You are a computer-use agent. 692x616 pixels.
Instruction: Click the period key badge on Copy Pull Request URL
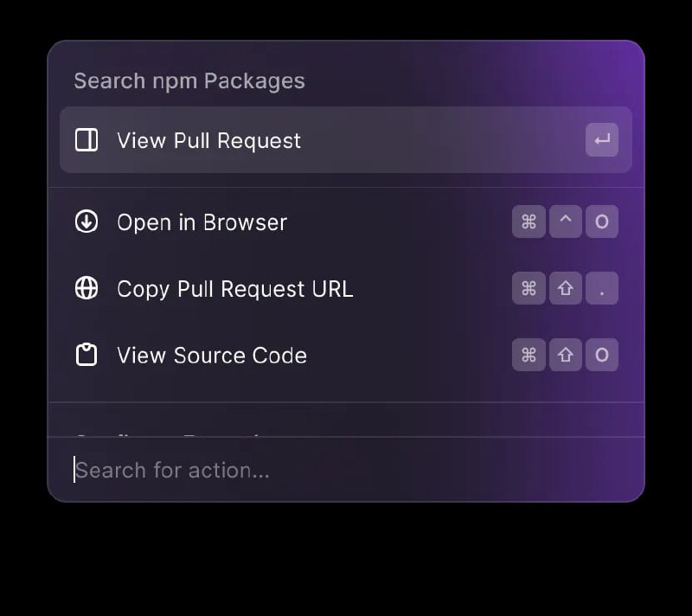[x=602, y=289]
